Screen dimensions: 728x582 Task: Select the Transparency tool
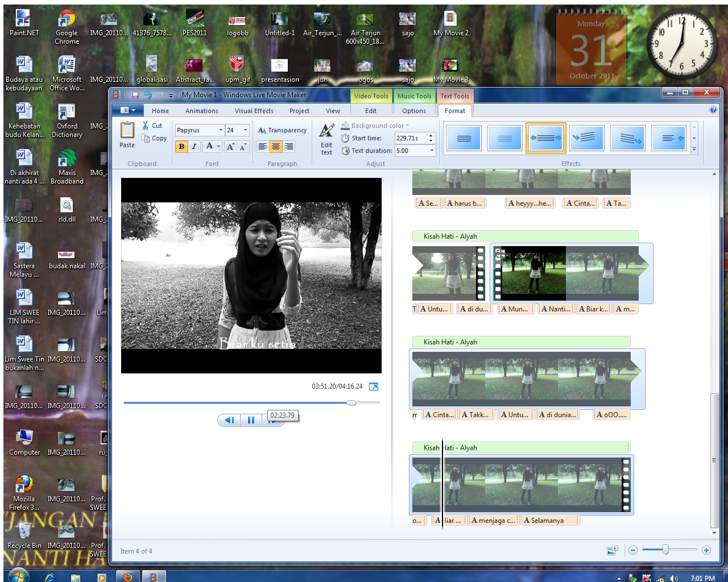pos(282,130)
